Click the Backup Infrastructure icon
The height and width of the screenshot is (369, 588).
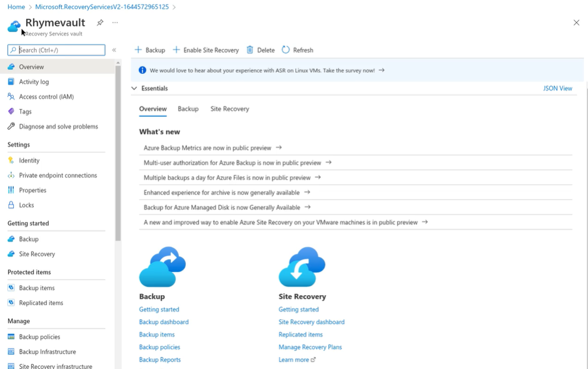click(11, 351)
